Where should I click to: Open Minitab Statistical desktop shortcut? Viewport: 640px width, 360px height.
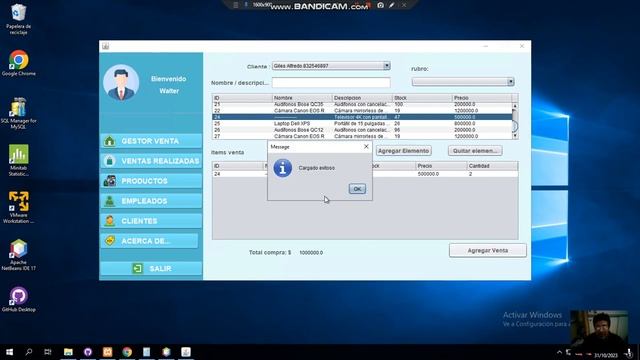18,160
